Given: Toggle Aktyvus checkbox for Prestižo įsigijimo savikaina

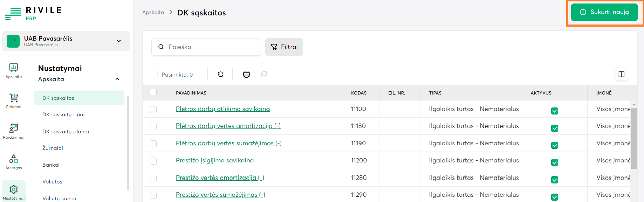Looking at the screenshot, I should coord(554,162).
